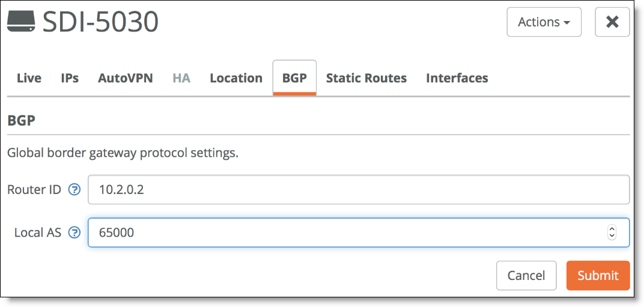Submit the BGP settings
Viewport: 644px width, 307px height.
click(x=598, y=275)
